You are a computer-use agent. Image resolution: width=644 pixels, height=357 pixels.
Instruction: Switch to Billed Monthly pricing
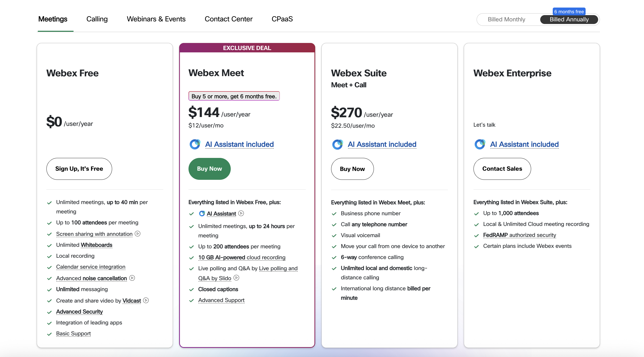506,20
